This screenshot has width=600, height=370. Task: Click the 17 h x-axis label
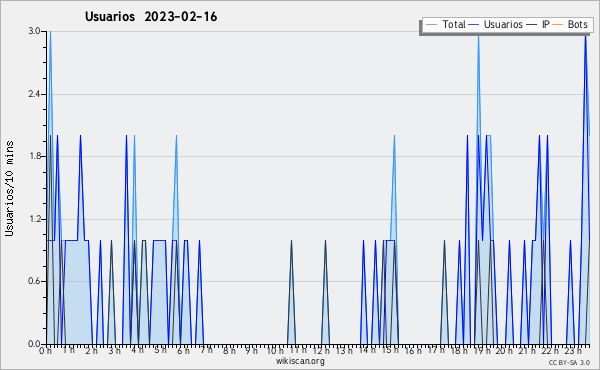point(436,350)
